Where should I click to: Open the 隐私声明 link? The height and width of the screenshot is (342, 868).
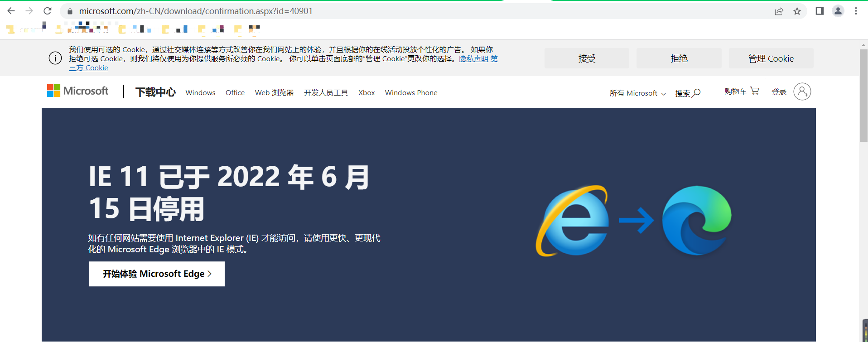click(x=473, y=59)
